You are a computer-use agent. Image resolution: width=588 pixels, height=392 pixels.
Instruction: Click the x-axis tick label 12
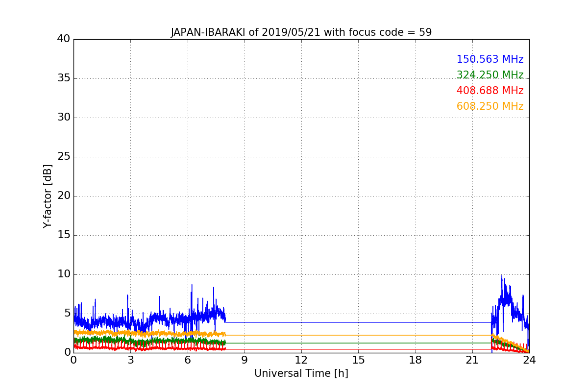pyautogui.click(x=301, y=360)
